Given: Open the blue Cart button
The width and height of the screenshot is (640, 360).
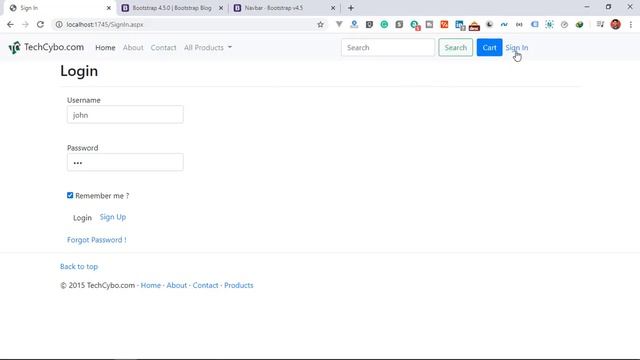Looking at the screenshot, I should tap(489, 47).
